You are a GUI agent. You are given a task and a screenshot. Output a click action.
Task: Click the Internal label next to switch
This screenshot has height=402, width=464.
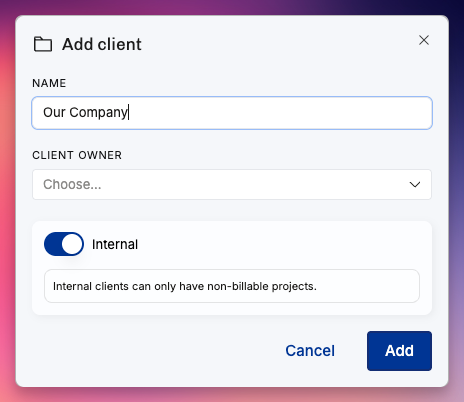(115, 244)
